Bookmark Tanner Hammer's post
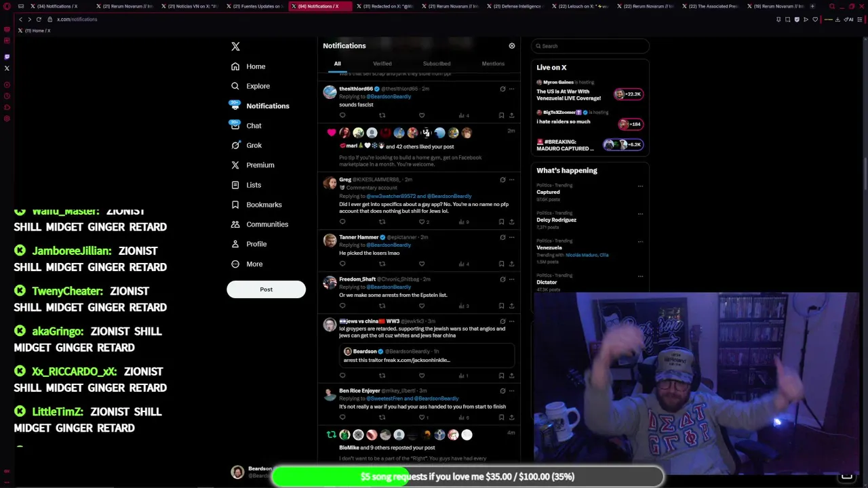Viewport: 868px width, 488px height. [x=501, y=264]
